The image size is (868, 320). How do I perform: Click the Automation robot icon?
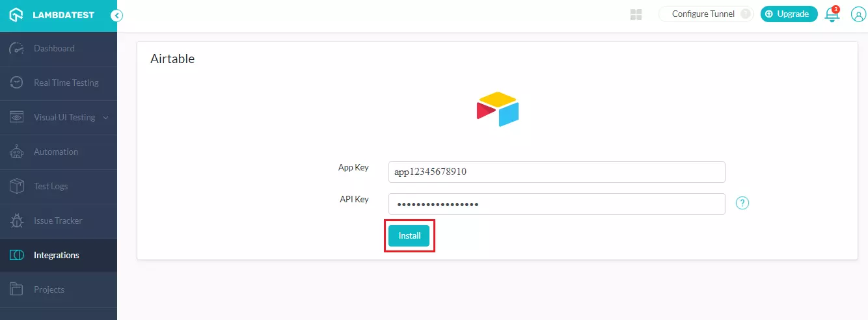tap(17, 152)
